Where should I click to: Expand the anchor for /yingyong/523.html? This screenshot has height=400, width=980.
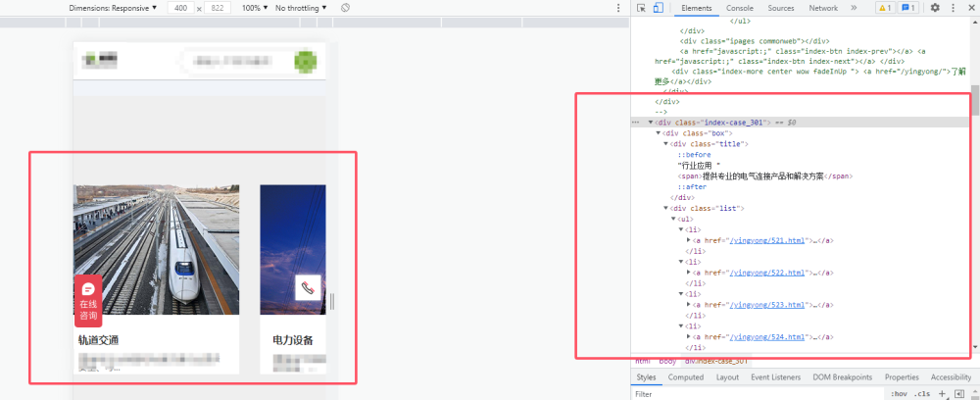tap(689, 305)
